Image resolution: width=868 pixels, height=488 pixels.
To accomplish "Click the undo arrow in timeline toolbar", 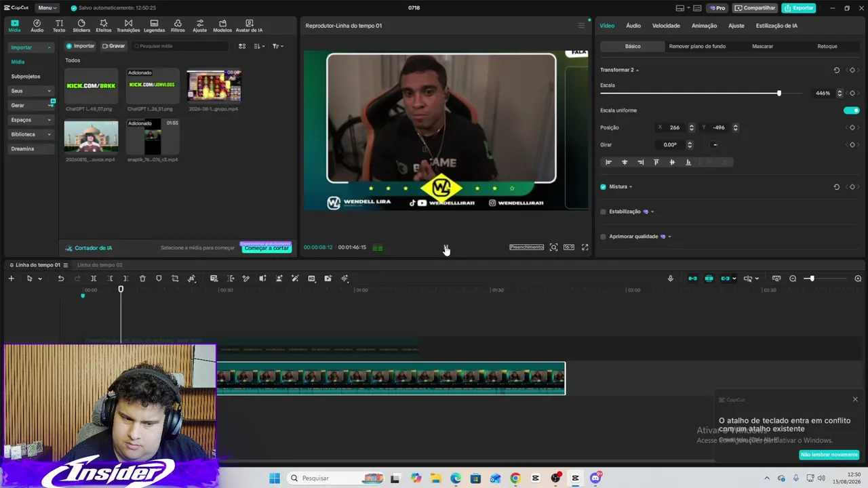I will [61, 279].
